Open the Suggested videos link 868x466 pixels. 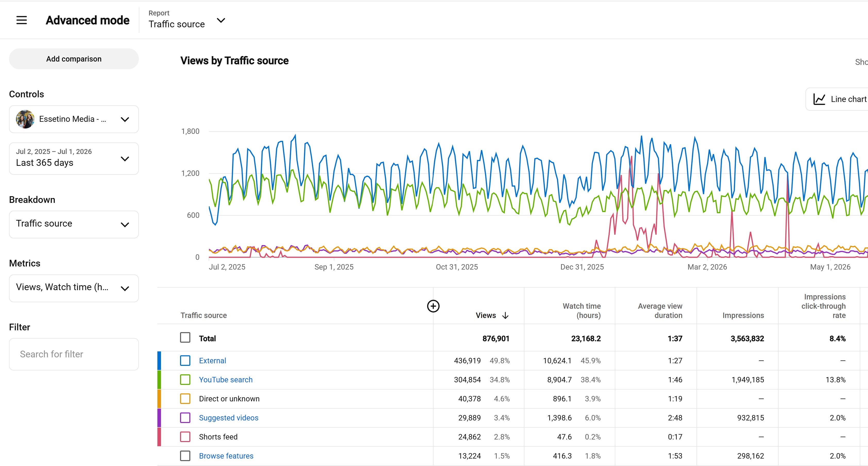point(228,418)
